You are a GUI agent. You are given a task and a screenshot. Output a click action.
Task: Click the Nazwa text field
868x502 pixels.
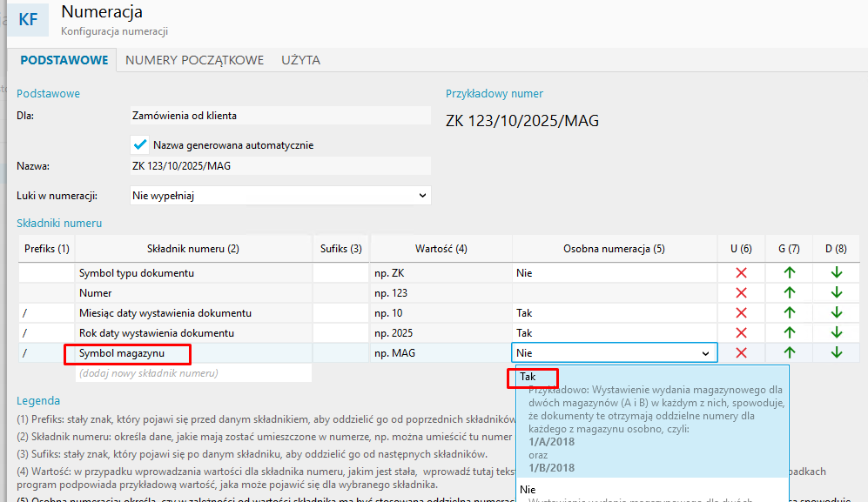point(279,166)
